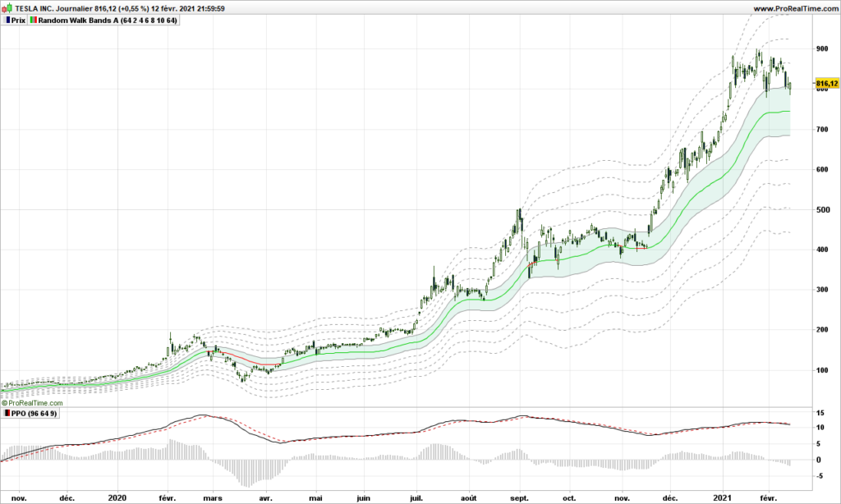Image resolution: width=841 pixels, height=504 pixels.
Task: Click the yellow 816,12 current price tag
Action: coord(827,84)
